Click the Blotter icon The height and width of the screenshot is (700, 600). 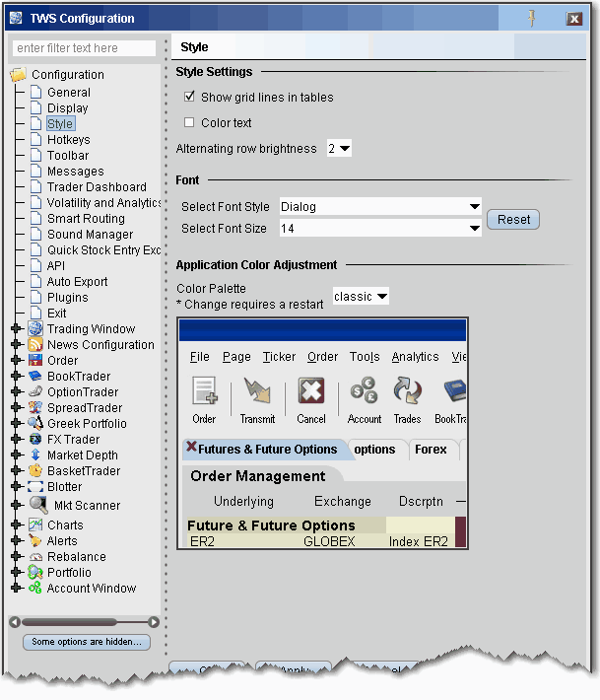(x=35, y=486)
